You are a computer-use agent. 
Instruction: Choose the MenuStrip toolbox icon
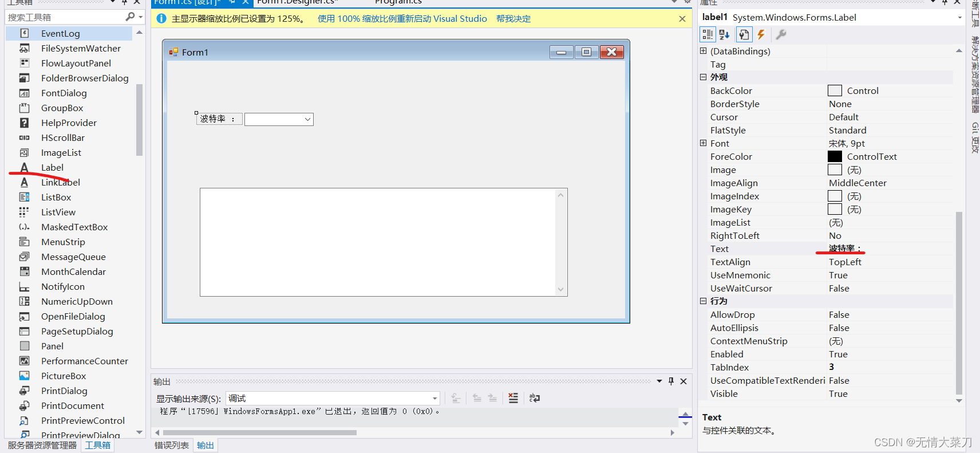point(24,242)
